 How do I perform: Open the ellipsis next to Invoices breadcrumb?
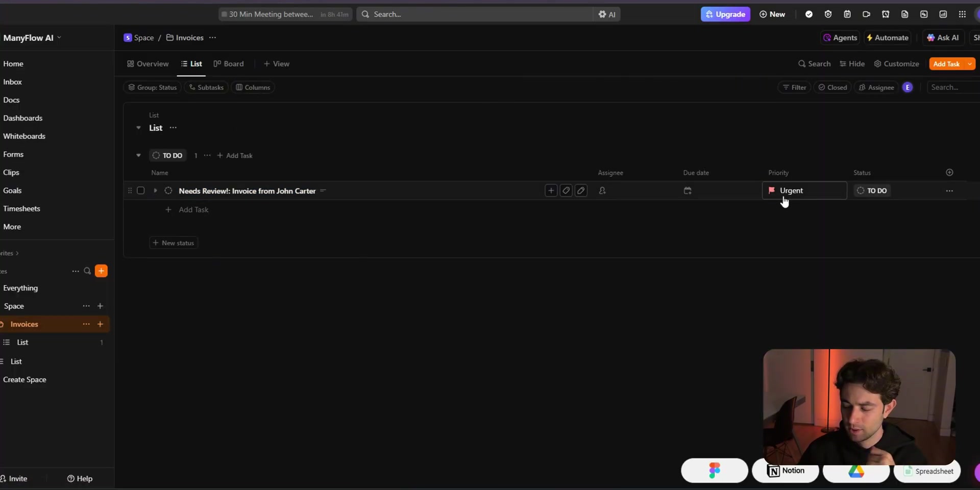pyautogui.click(x=212, y=38)
